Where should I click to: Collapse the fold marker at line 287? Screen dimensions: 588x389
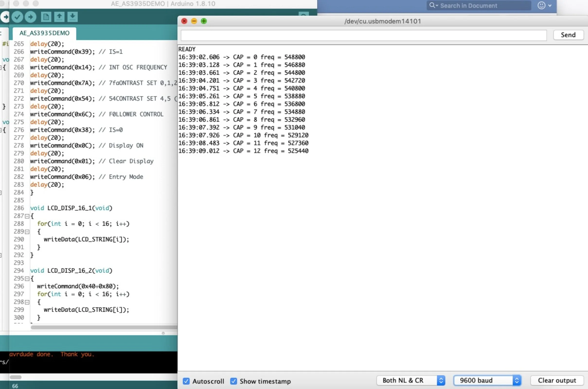[x=27, y=216]
